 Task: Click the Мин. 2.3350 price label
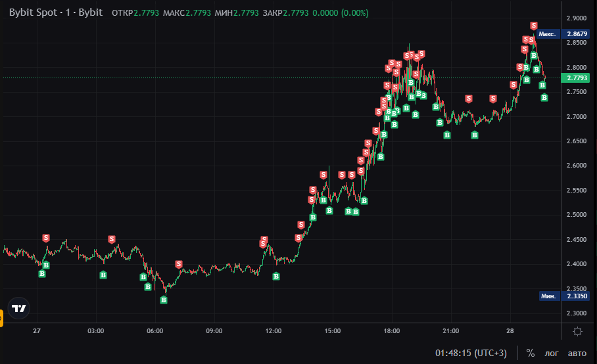pyautogui.click(x=564, y=296)
